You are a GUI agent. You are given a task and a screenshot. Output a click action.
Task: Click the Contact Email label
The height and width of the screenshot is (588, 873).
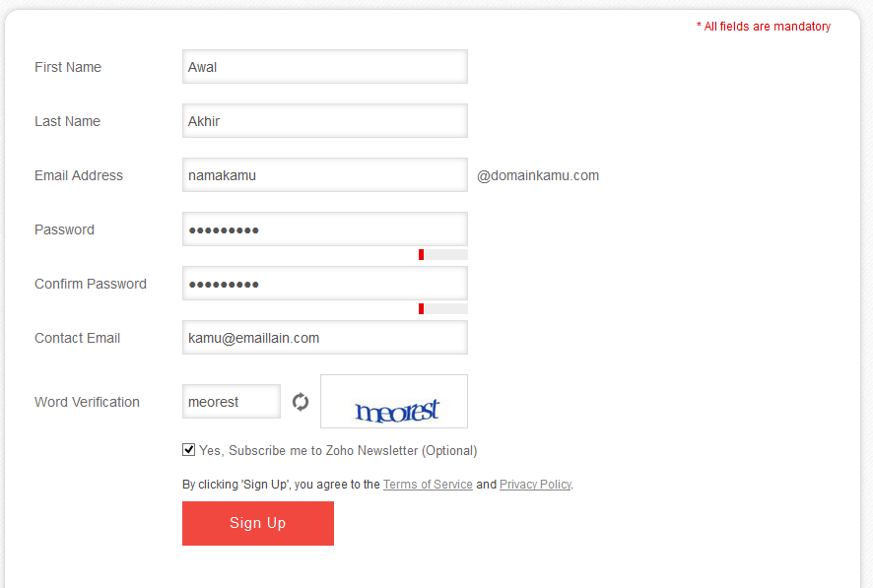(78, 338)
